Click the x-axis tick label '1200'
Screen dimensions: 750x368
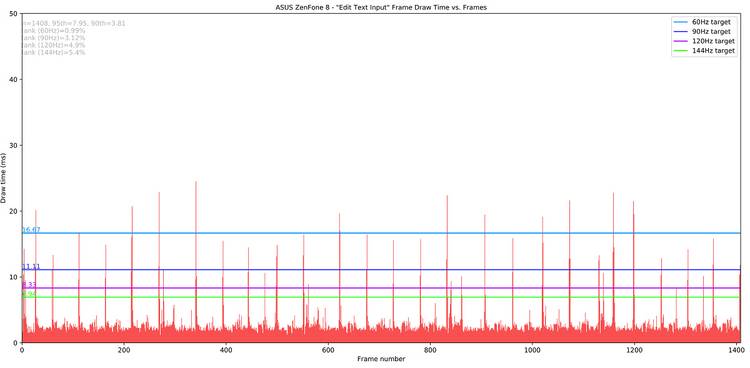[x=634, y=350]
